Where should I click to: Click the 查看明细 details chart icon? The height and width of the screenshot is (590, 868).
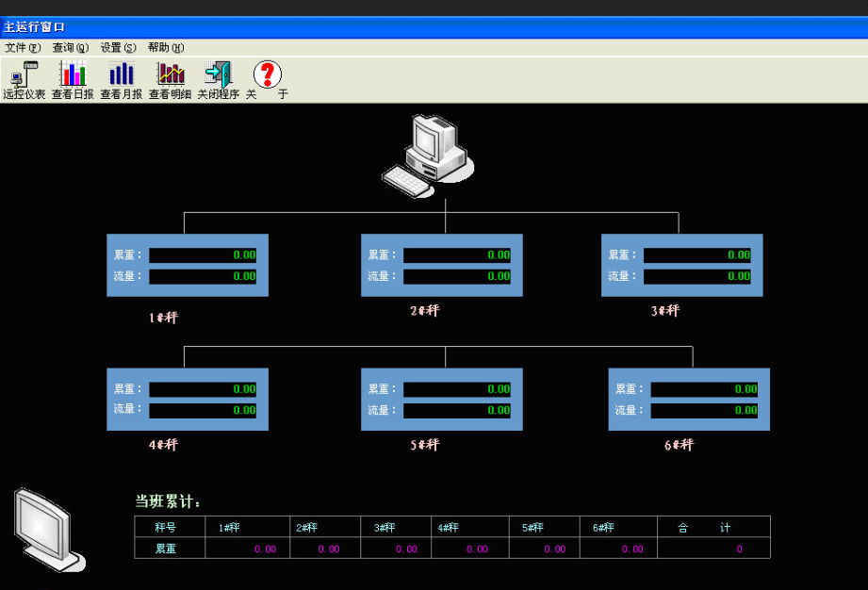[x=171, y=74]
